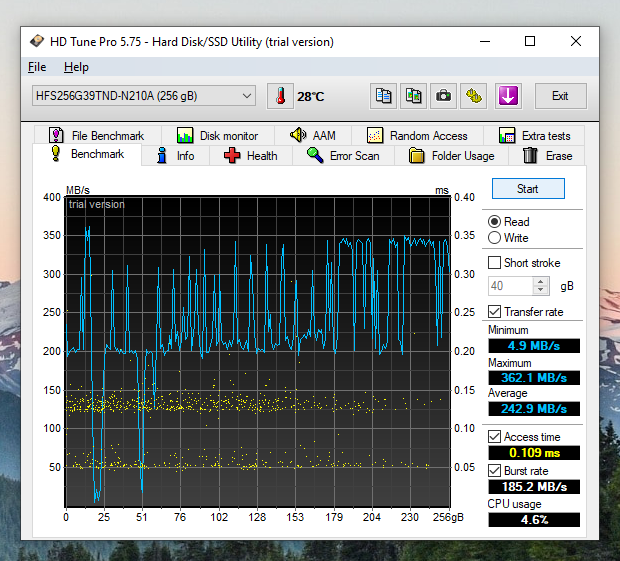The height and width of the screenshot is (561, 620).
Task: Click the Start benchmark button
Action: pos(528,189)
